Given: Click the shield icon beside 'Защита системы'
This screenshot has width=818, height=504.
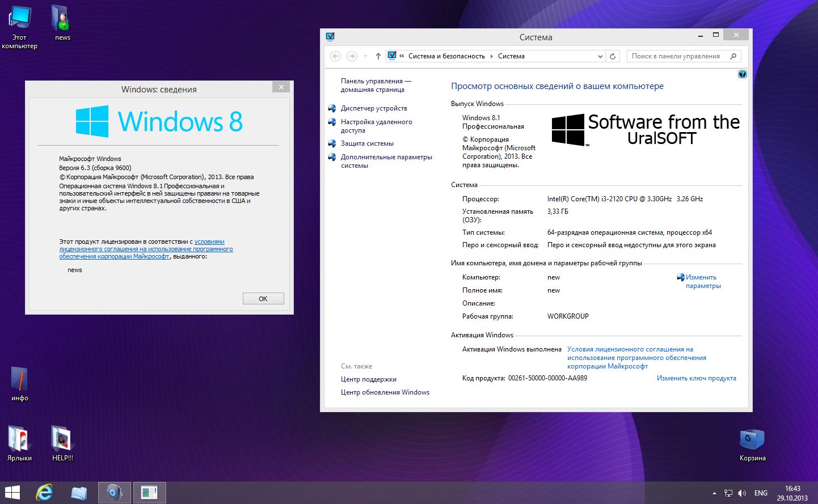Looking at the screenshot, I should 332,143.
